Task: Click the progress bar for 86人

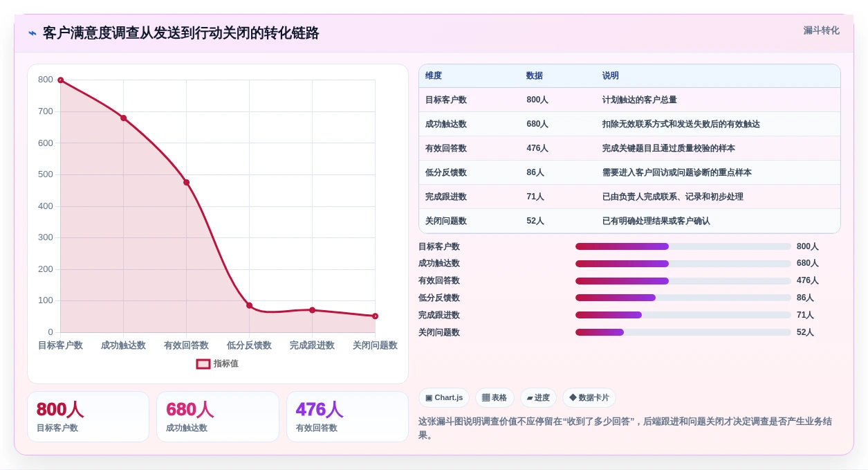Action: (683, 298)
